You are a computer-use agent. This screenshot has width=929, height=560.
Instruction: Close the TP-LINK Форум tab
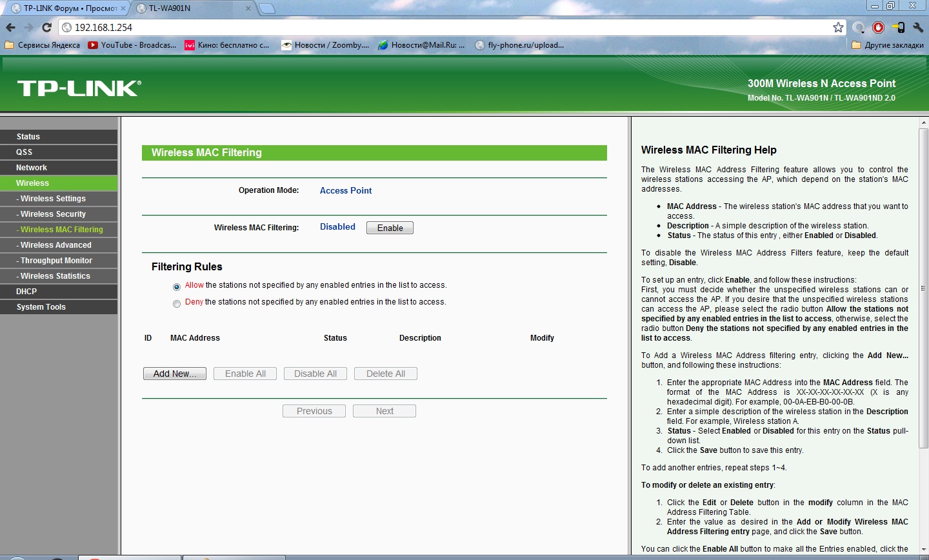pyautogui.click(x=123, y=8)
